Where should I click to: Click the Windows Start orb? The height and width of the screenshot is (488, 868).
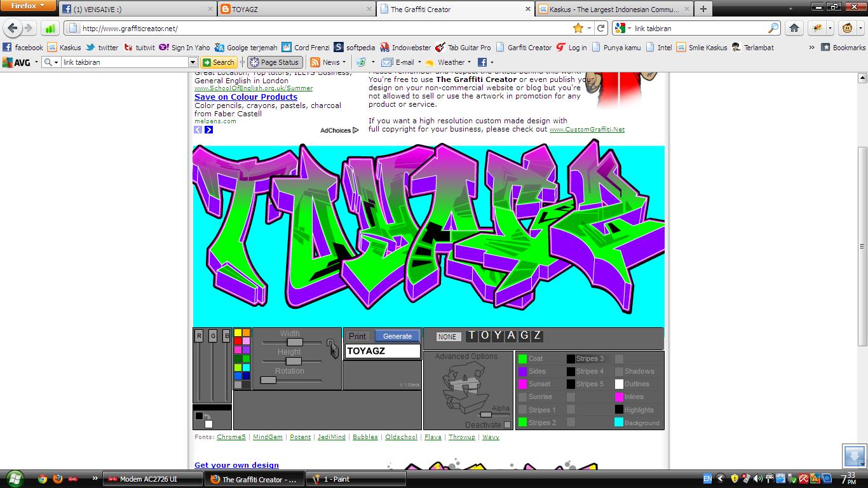(14, 478)
